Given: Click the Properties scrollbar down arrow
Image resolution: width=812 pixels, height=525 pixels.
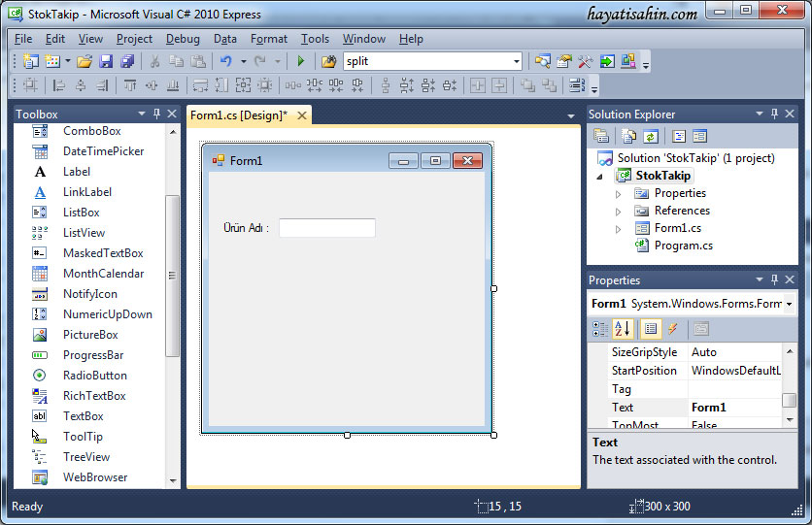Looking at the screenshot, I should click(x=790, y=419).
